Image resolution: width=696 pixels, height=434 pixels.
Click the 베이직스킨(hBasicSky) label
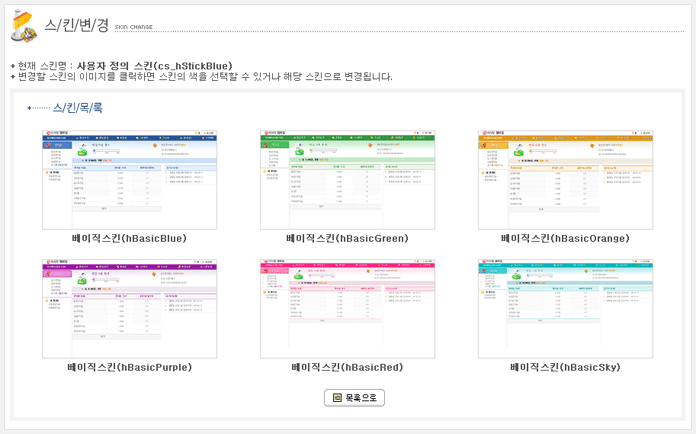[565, 367]
